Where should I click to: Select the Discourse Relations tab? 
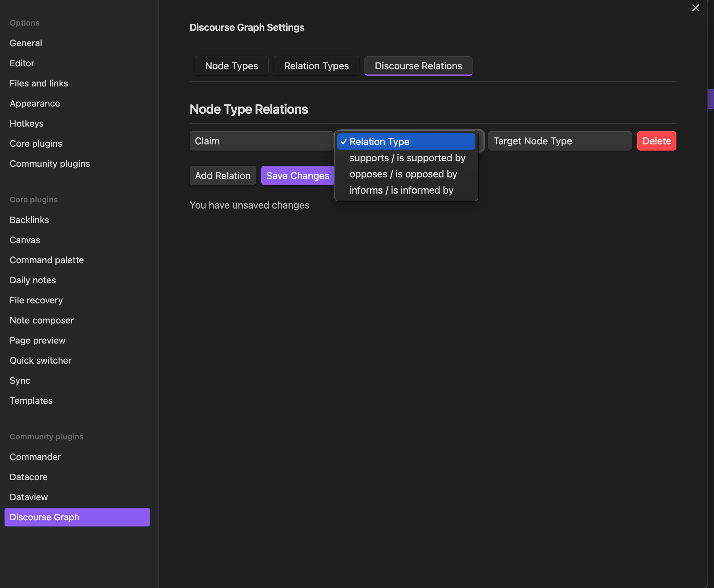(418, 66)
